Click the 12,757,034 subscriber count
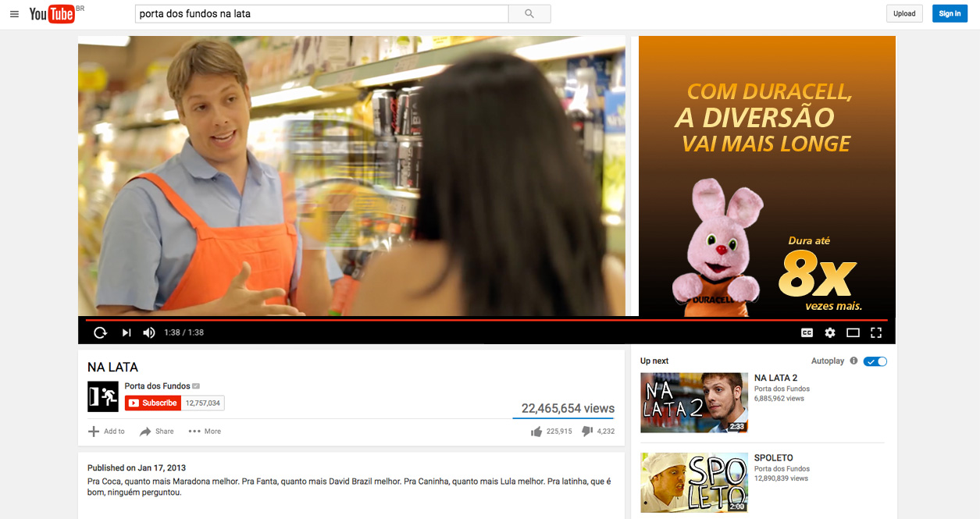The width and height of the screenshot is (980, 519). 203,403
